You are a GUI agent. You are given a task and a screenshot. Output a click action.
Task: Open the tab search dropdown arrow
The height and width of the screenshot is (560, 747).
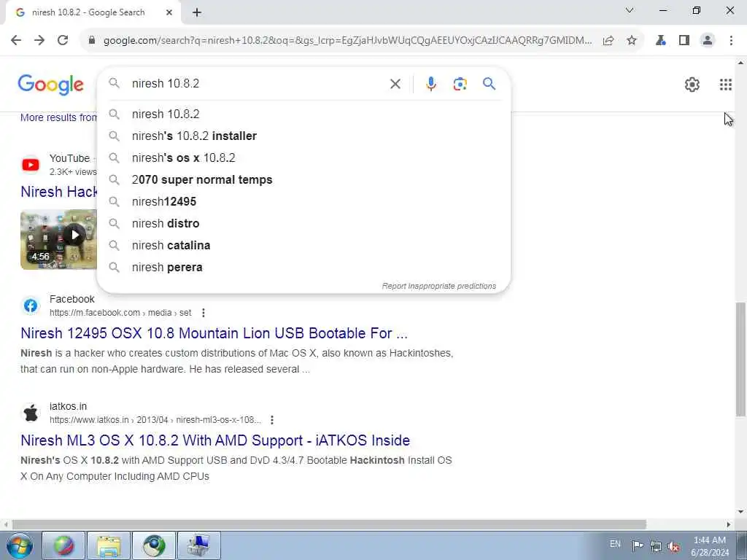630,10
